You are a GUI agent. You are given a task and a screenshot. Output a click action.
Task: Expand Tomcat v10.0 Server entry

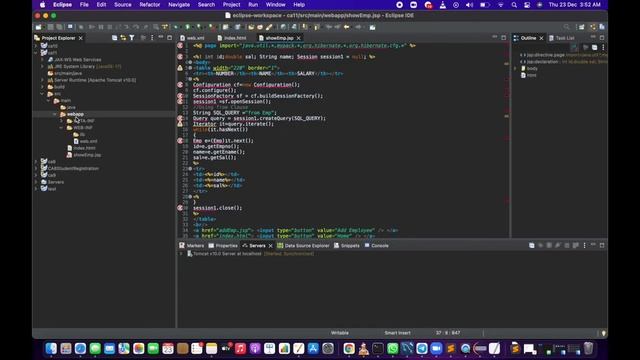click(181, 254)
